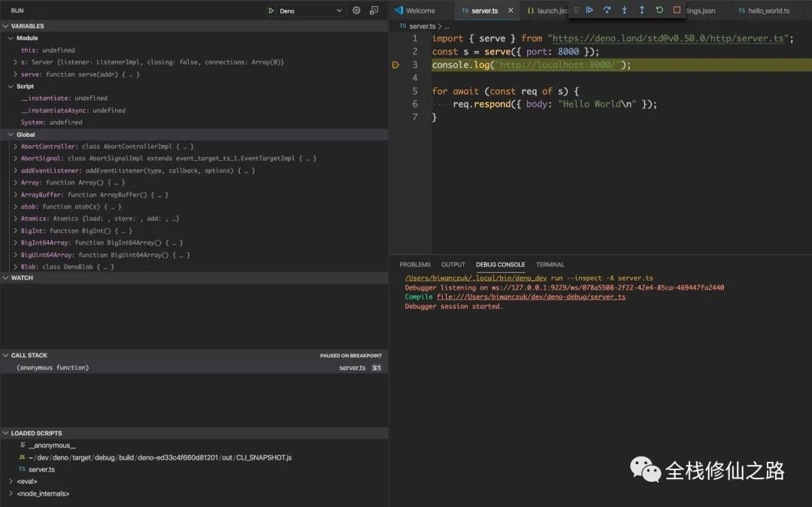Open the hello_world.ts editor tab
Image resolution: width=812 pixels, height=507 pixels.
[x=765, y=11]
